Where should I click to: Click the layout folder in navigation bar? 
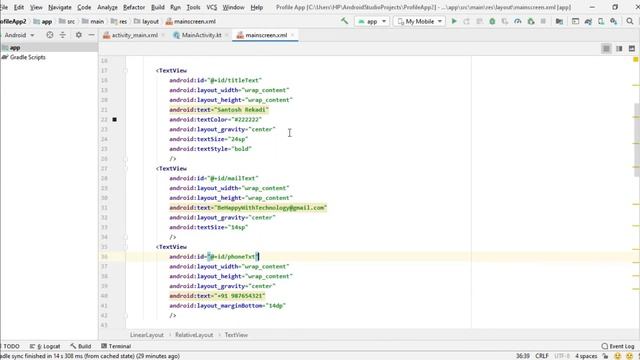[146, 21]
